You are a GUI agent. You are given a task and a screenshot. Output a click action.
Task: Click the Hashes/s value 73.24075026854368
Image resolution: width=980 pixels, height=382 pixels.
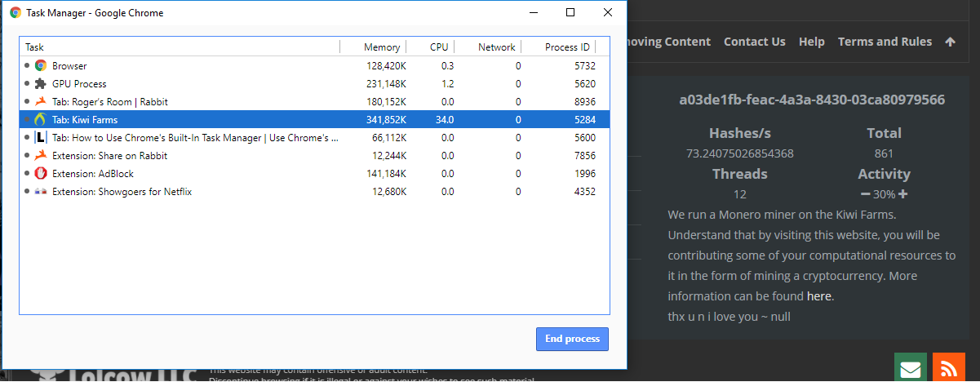[740, 153]
